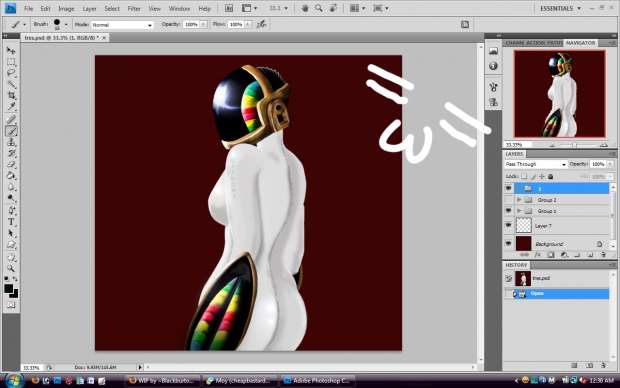This screenshot has width=620, height=388.
Task: Add a layer mask
Action: [x=551, y=255]
